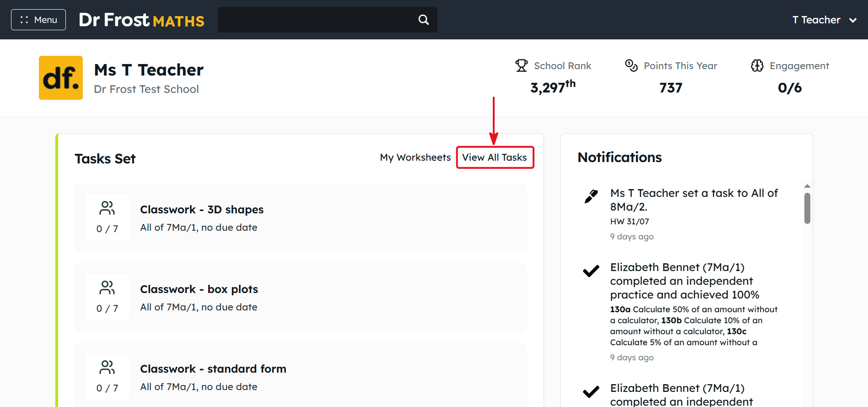Open the Menu button
Image resolution: width=868 pixels, height=407 pixels.
point(38,20)
